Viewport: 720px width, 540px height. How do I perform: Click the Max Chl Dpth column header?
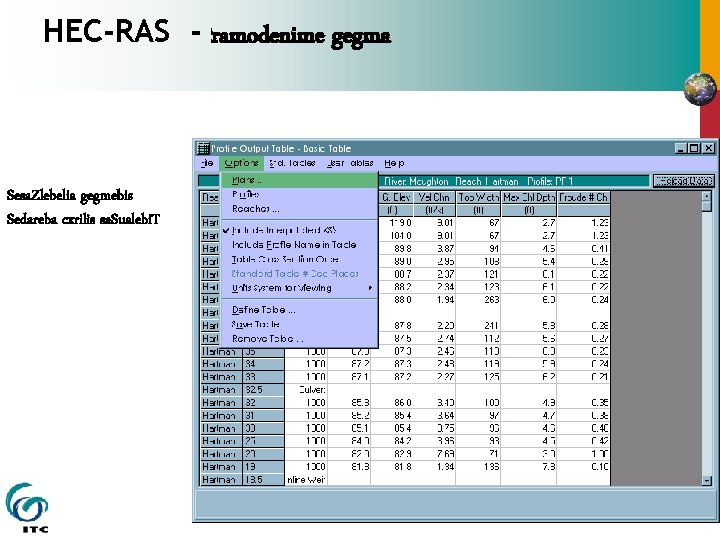529,197
